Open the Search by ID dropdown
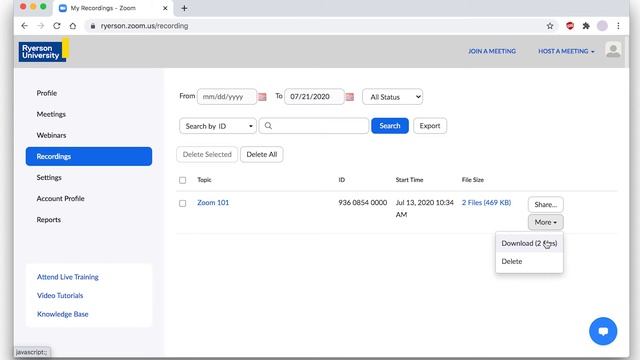This screenshot has height=360, width=640. click(x=218, y=126)
